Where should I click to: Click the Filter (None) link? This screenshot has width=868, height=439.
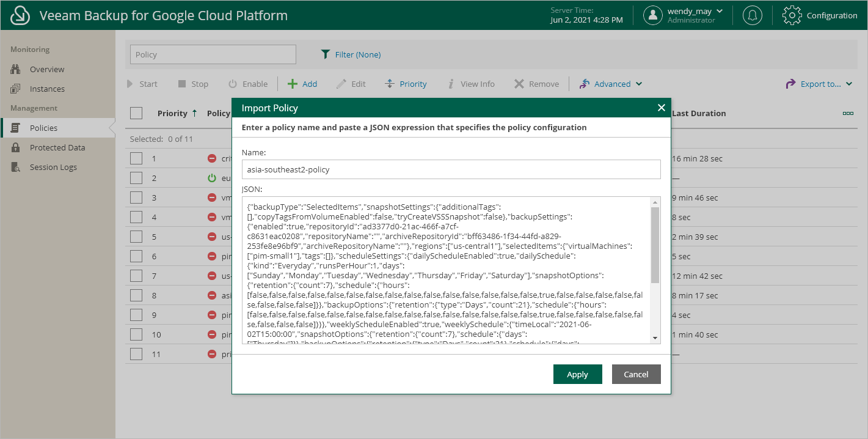point(358,54)
